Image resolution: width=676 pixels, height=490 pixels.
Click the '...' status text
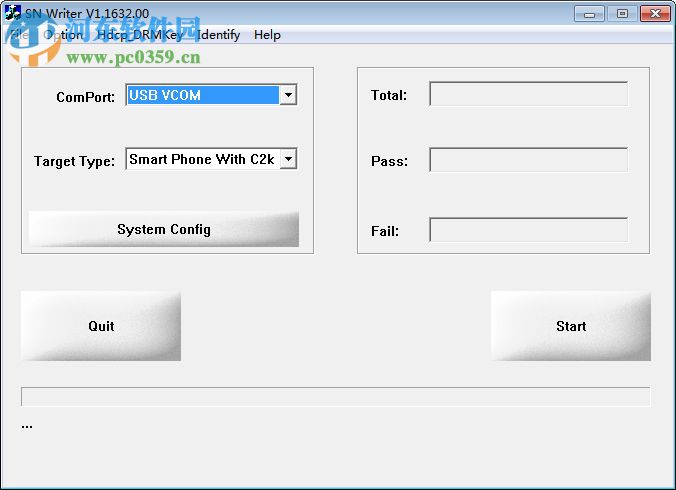(x=27, y=426)
